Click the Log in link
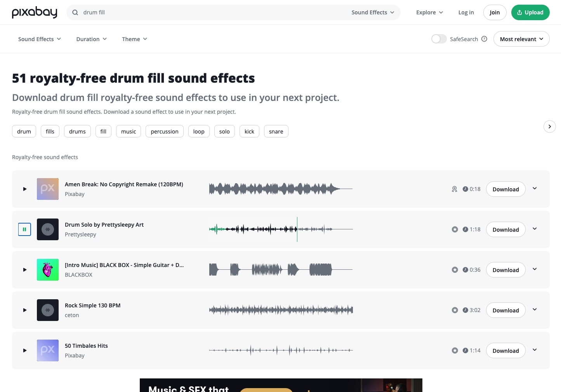Screen dimensions: 561x392 pyautogui.click(x=466, y=12)
